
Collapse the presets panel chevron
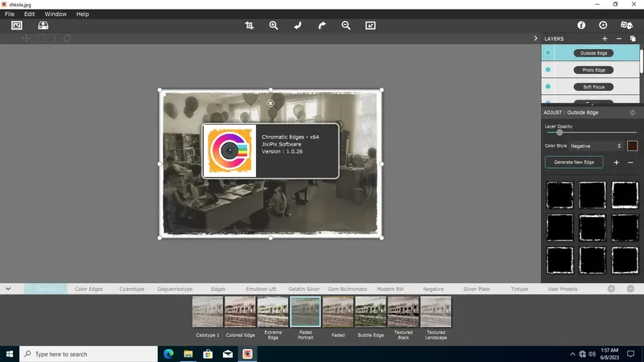8,288
